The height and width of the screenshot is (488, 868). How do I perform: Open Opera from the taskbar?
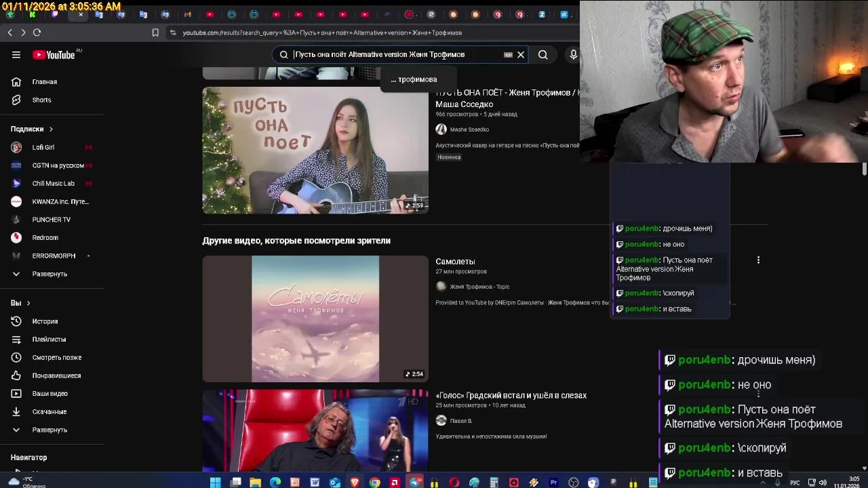coord(454,483)
